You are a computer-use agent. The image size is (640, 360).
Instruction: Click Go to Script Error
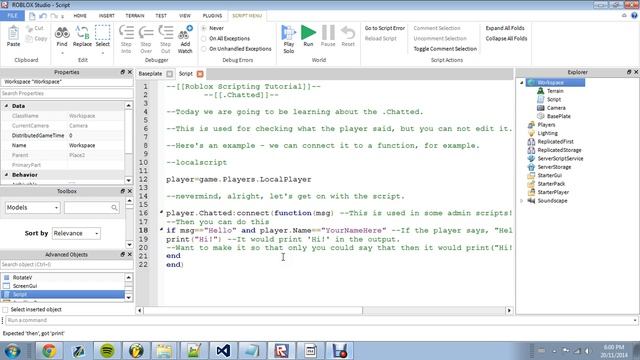click(x=385, y=28)
